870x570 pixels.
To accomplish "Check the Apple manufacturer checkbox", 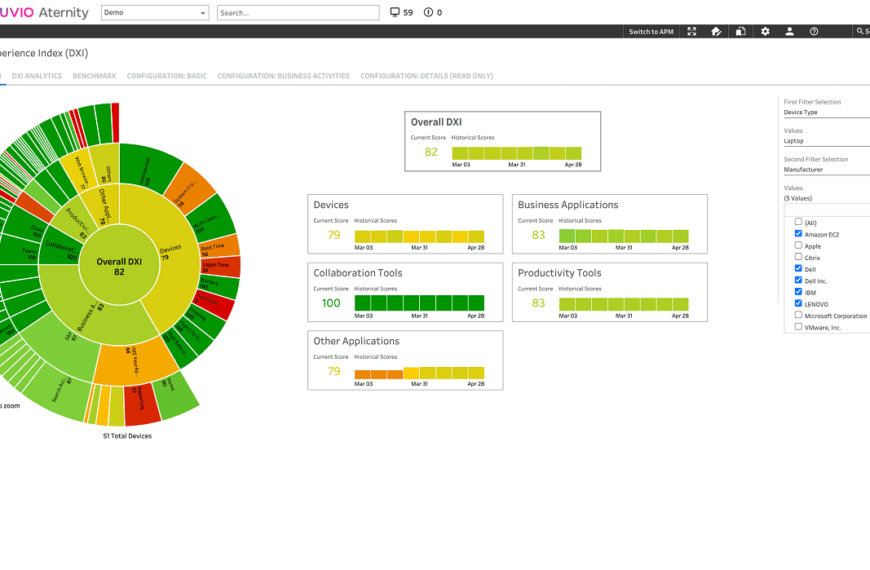I will tap(798, 246).
